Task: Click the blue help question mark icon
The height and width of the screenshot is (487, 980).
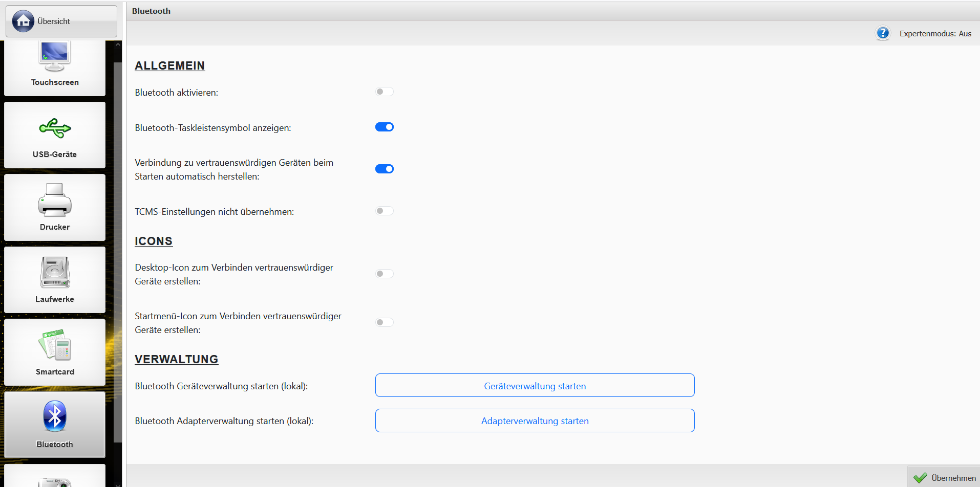Action: pos(883,33)
